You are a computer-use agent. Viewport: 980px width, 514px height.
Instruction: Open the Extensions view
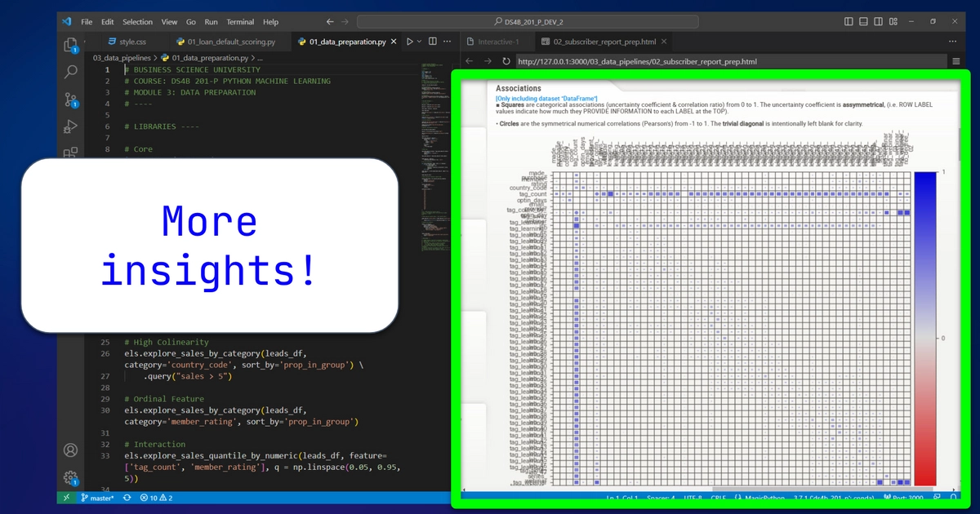70,153
